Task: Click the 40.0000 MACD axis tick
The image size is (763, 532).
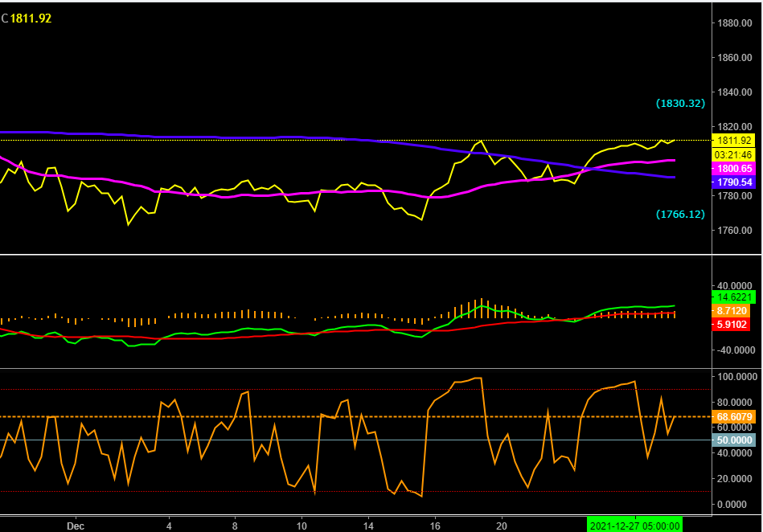Action: point(736,286)
